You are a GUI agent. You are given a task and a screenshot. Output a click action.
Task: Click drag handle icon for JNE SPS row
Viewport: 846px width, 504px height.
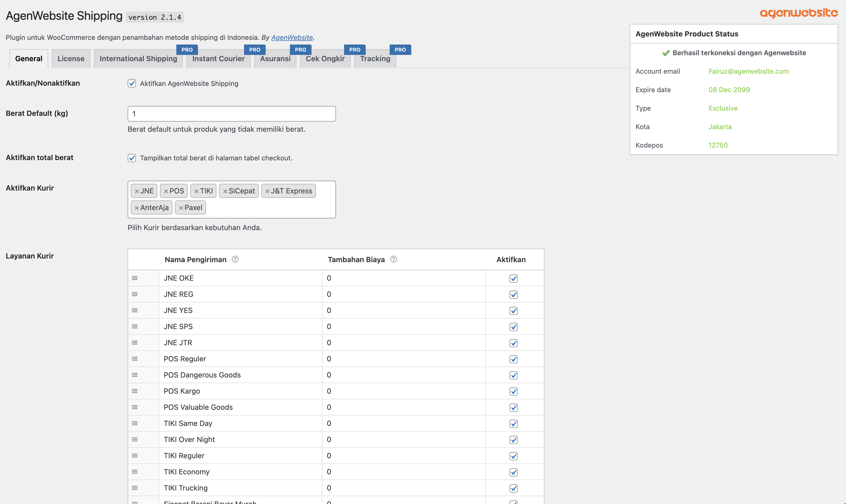(x=135, y=326)
